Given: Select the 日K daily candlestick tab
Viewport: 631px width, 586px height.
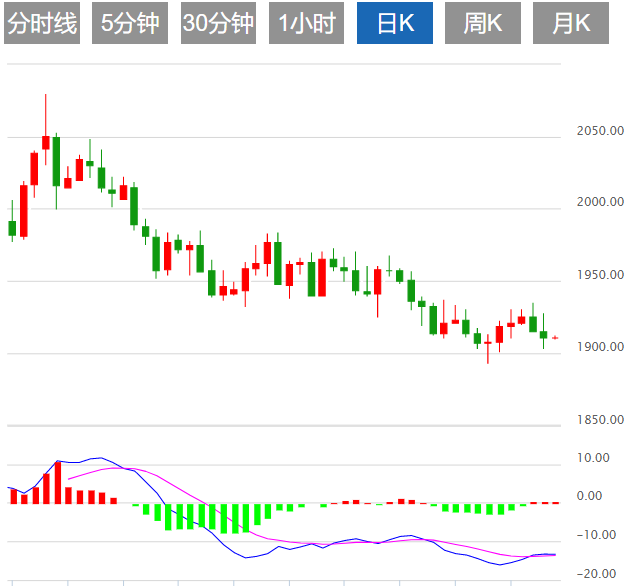Looking at the screenshot, I should [x=395, y=23].
